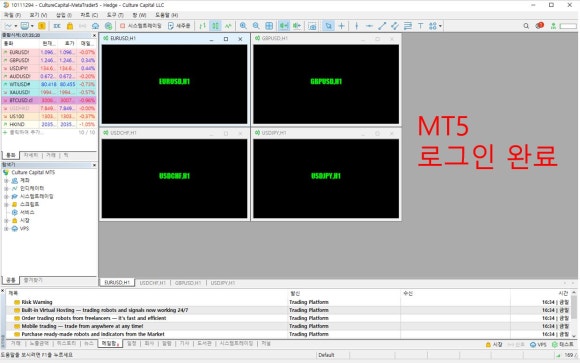Click the New Order button

(179, 26)
